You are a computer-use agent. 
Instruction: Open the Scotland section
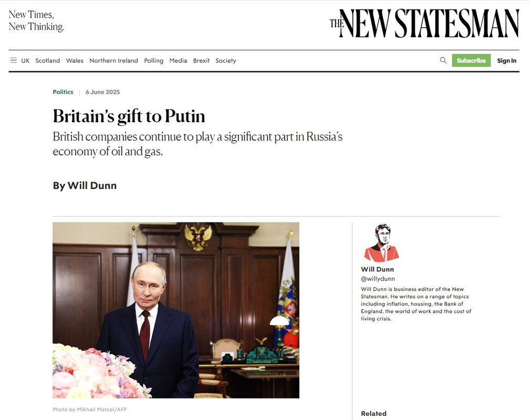pos(48,60)
